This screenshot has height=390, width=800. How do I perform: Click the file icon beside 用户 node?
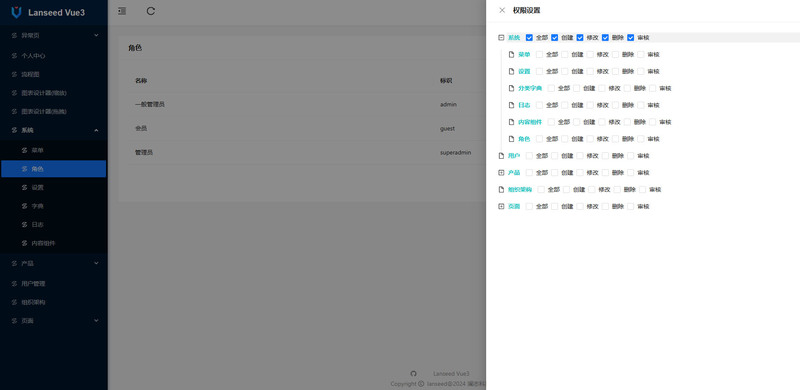pyautogui.click(x=501, y=156)
